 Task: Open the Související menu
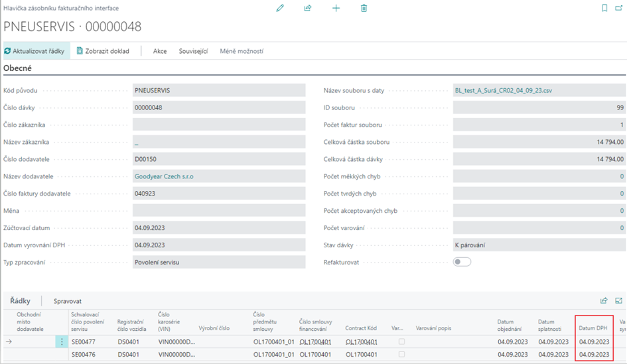[193, 51]
